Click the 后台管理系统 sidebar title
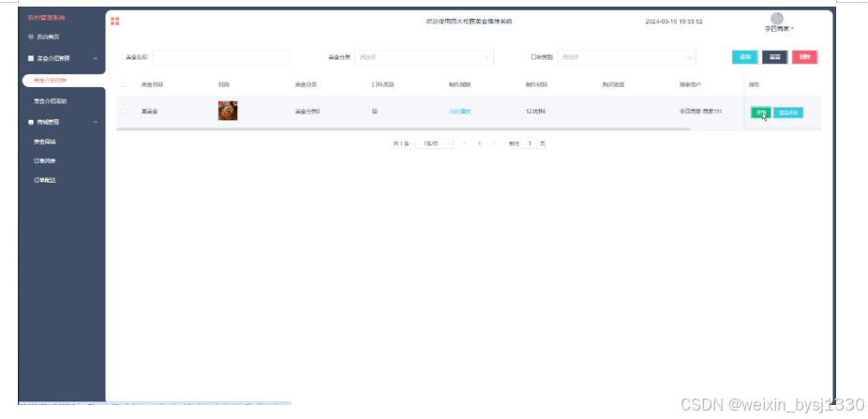Viewport: 868px width, 419px height. coord(47,18)
